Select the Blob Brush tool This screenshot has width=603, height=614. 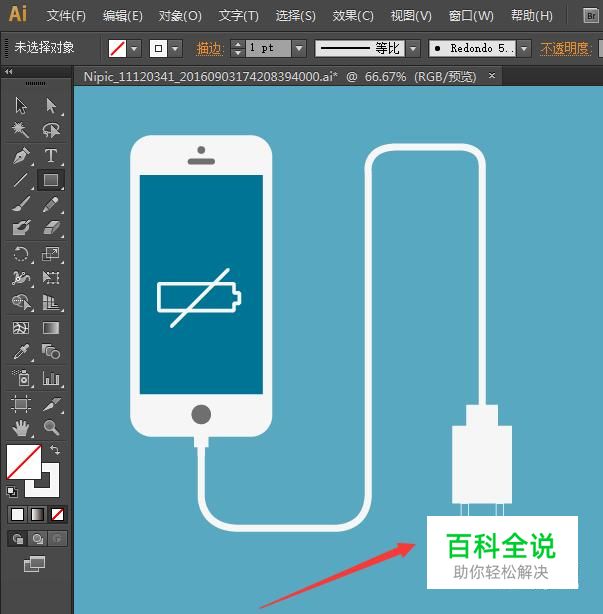(x=21, y=228)
